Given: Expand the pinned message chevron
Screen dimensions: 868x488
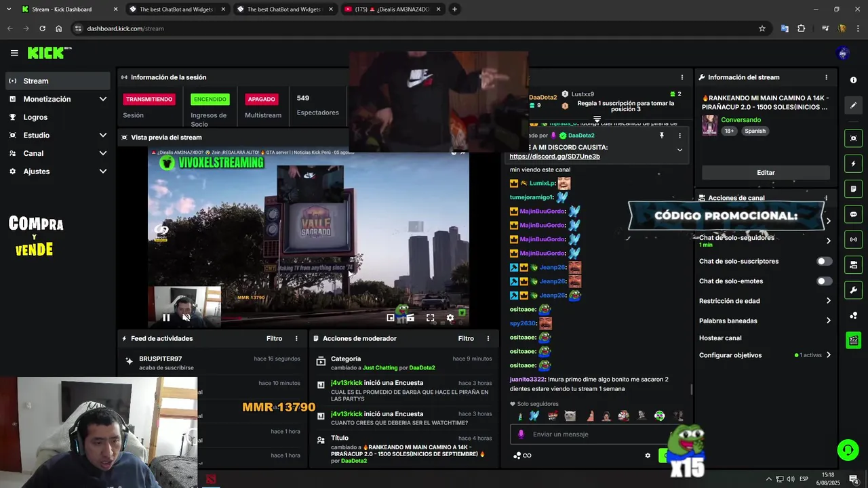Looking at the screenshot, I should (x=679, y=150).
